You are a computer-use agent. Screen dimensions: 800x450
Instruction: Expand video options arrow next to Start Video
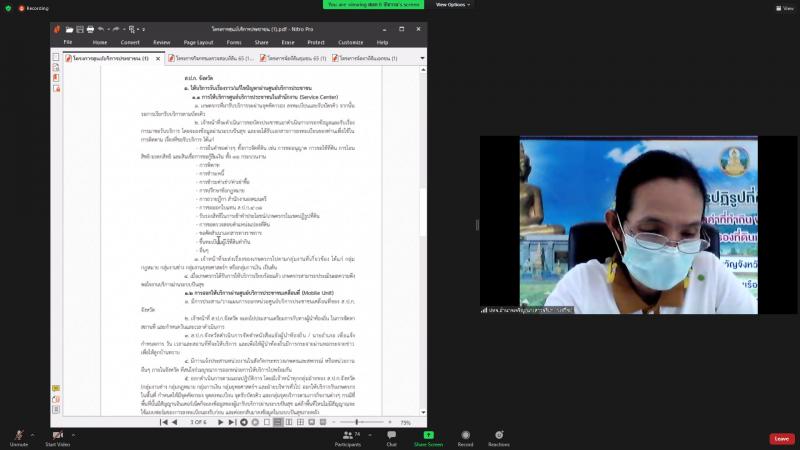click(x=73, y=435)
